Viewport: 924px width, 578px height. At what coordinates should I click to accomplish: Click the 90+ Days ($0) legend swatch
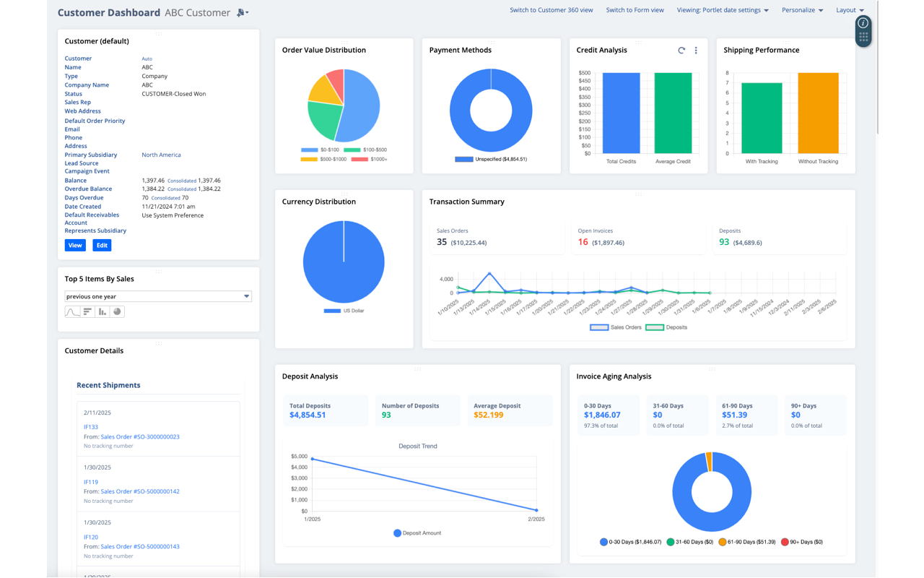point(785,542)
